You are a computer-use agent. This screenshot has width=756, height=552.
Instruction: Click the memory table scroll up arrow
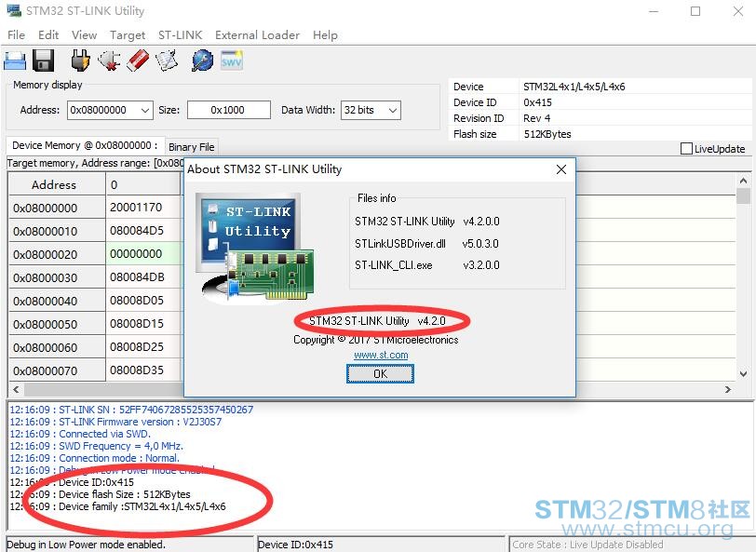tap(744, 181)
